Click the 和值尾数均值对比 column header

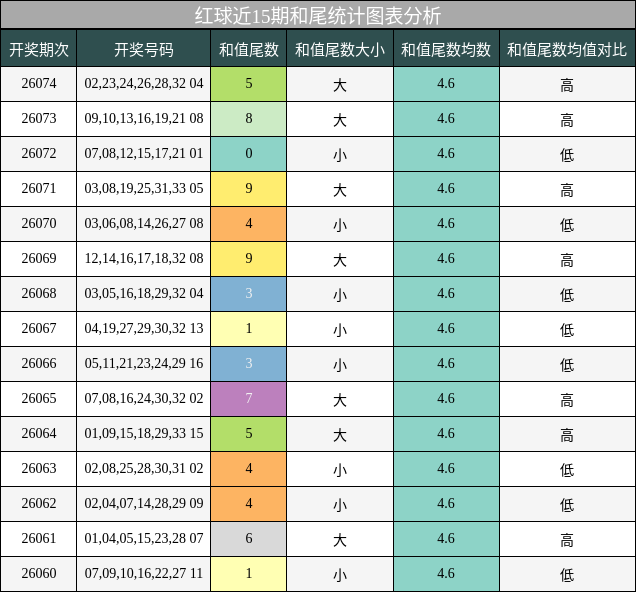click(x=567, y=49)
